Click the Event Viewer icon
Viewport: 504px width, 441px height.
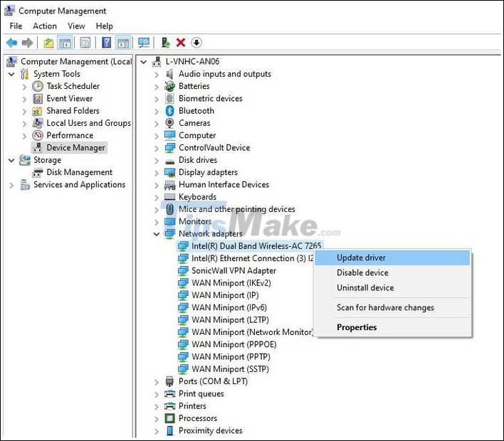(x=38, y=99)
